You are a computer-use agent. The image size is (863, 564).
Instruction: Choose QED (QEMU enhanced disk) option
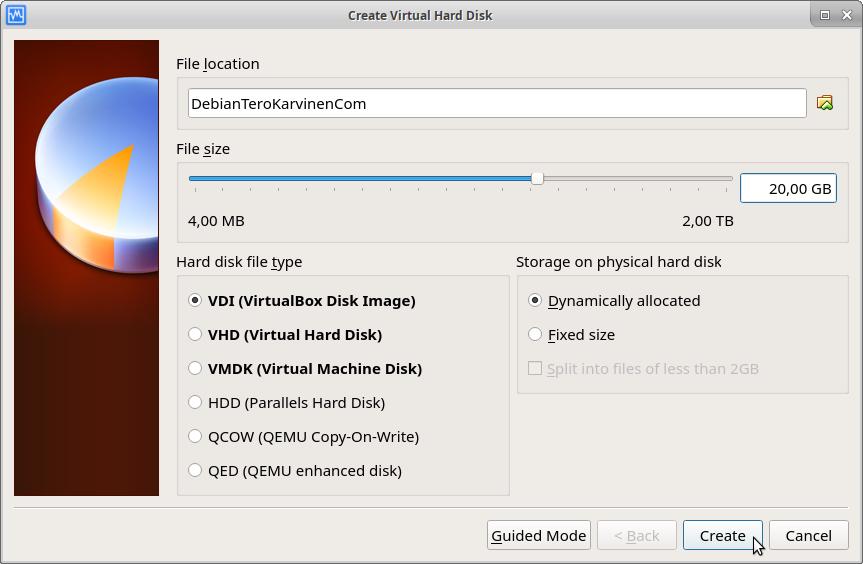tap(195, 471)
